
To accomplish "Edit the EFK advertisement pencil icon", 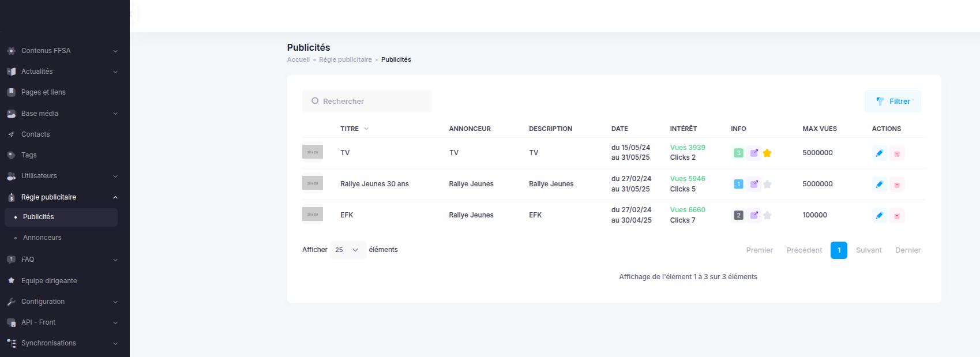I will (880, 216).
